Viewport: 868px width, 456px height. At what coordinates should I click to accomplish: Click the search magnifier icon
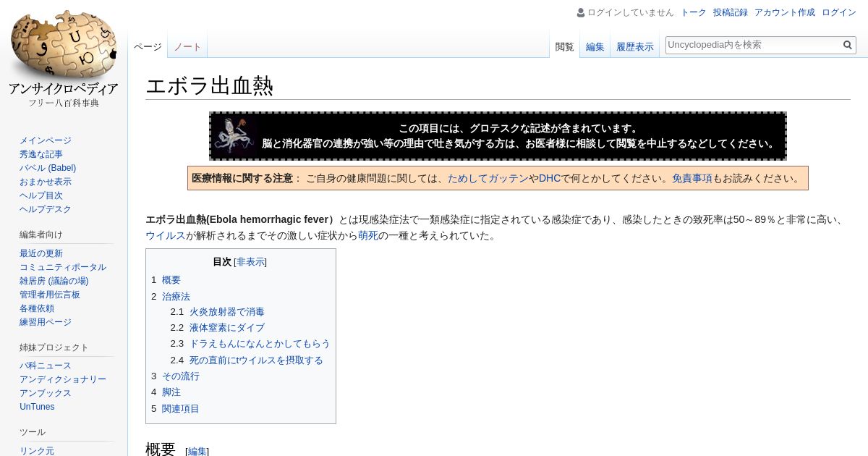[848, 45]
